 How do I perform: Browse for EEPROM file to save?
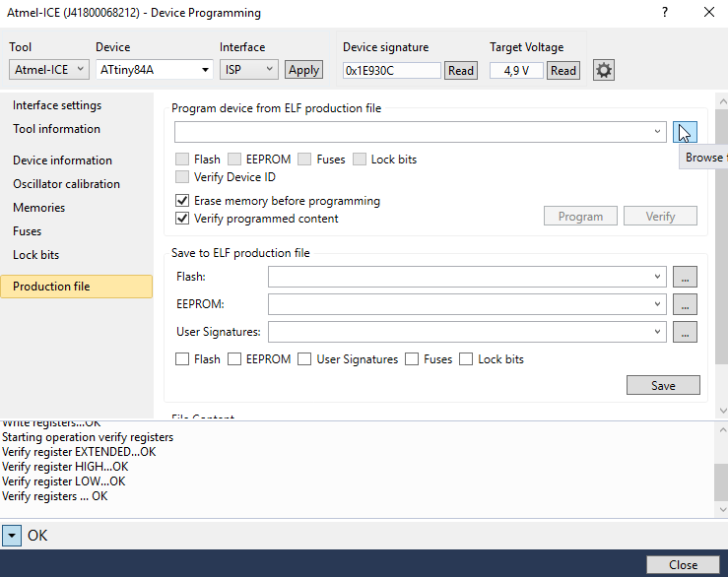click(x=685, y=304)
